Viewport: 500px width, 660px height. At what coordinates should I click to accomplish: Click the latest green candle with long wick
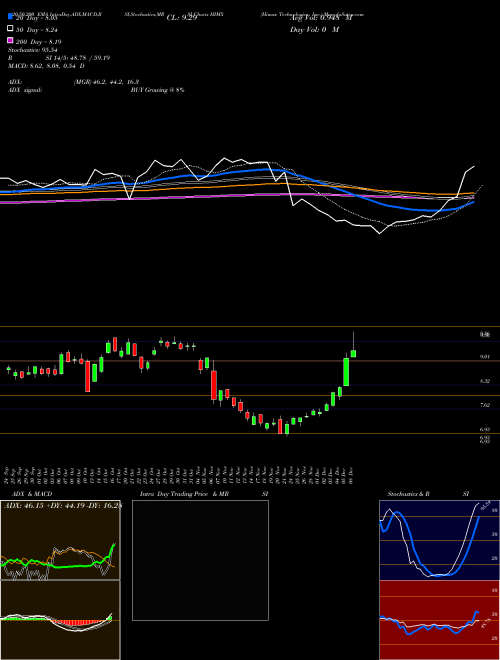[x=354, y=353]
